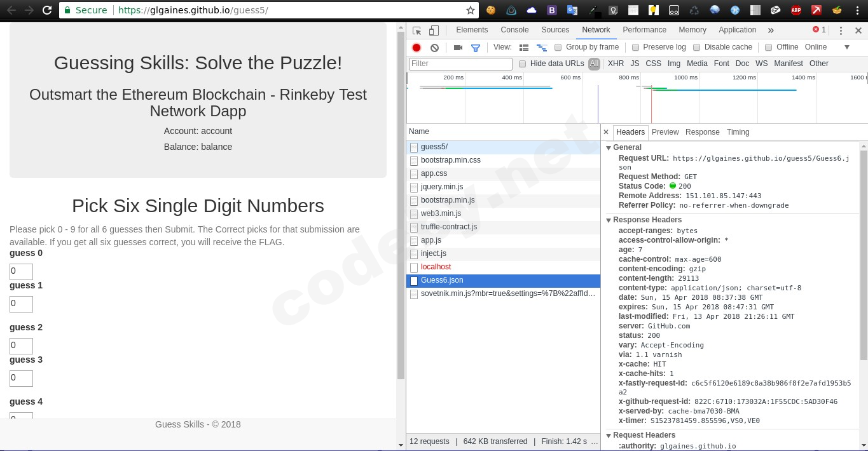Click the network Filter text field
Viewport: 868px width, 451px height.
point(460,64)
